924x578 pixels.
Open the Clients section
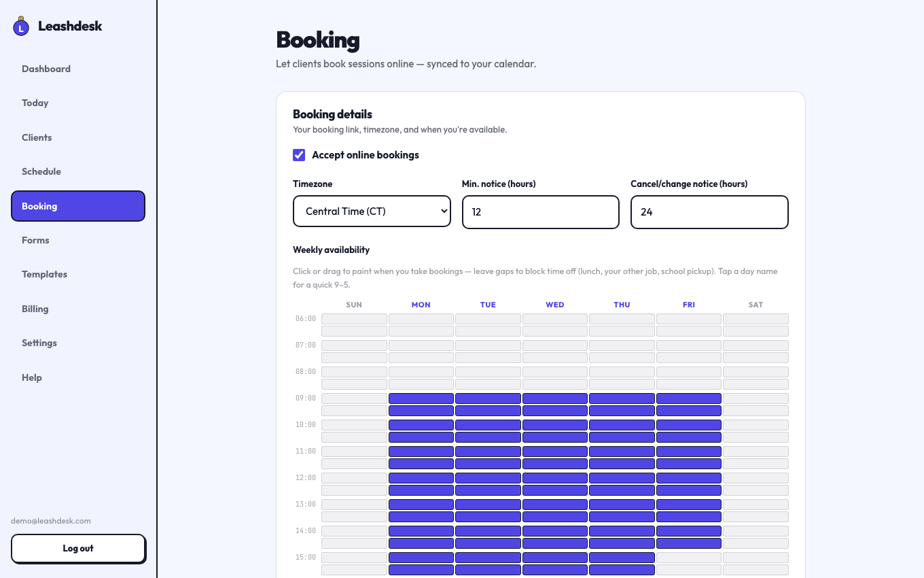point(78,137)
